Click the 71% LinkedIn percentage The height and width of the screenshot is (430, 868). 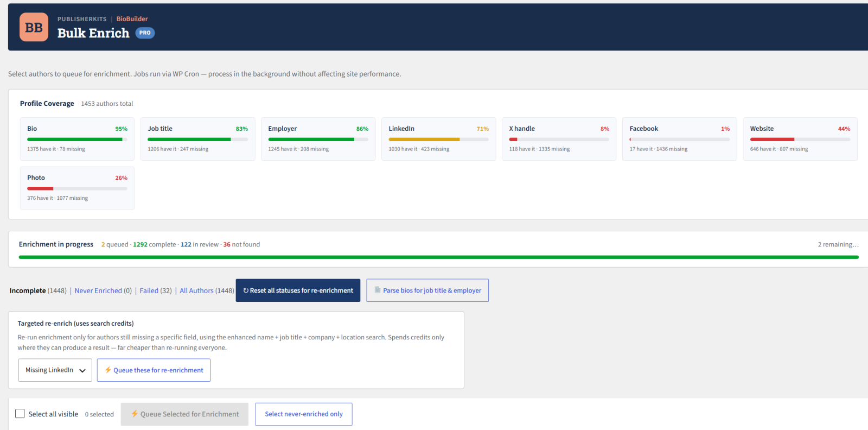point(482,129)
